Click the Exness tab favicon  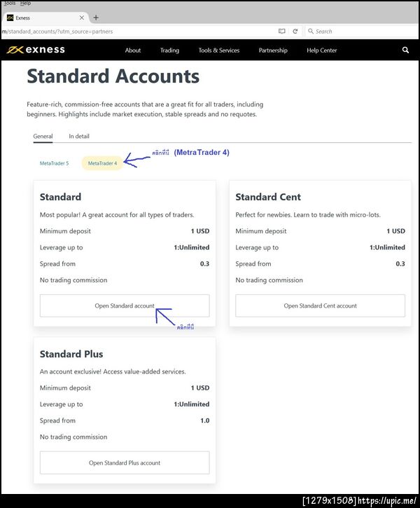coord(10,18)
